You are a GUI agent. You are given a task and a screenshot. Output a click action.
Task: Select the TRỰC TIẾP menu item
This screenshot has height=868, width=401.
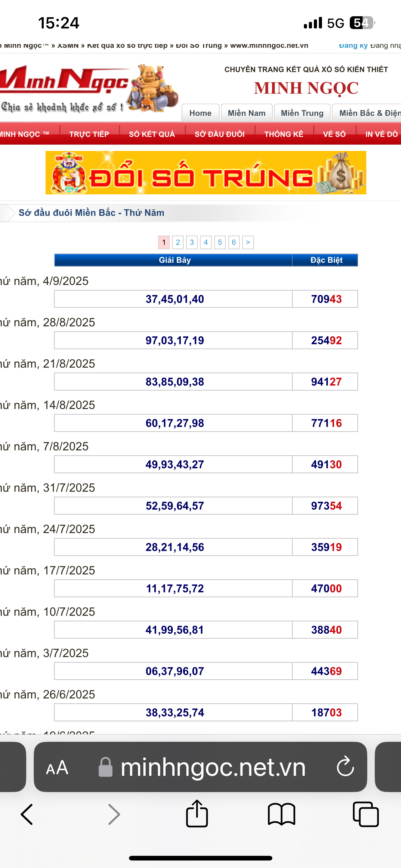click(89, 134)
